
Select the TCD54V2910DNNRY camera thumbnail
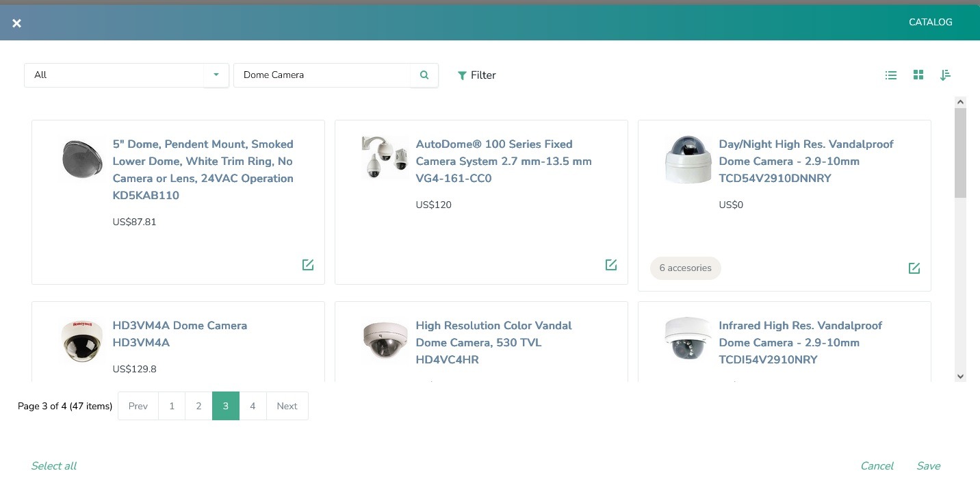688,159
